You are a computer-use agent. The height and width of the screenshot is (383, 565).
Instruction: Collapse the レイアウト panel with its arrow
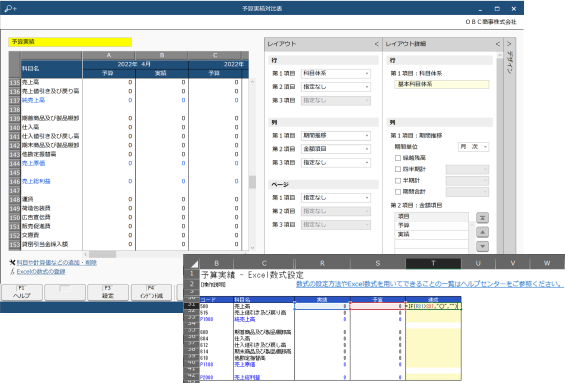pos(376,44)
